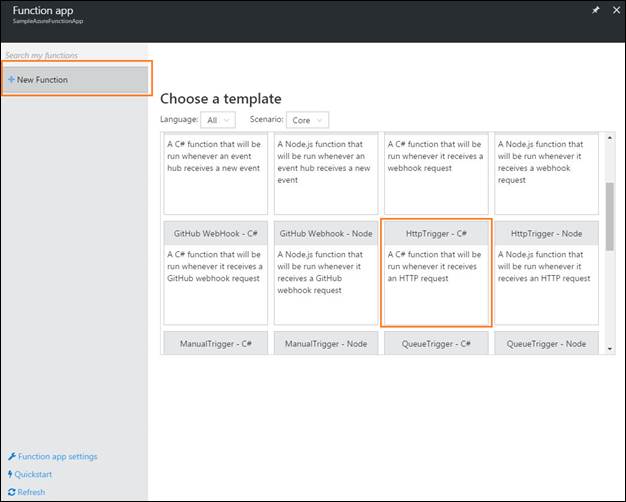Open the Scenario dropdown
Image resolution: width=626 pixels, height=502 pixels.
tap(307, 120)
